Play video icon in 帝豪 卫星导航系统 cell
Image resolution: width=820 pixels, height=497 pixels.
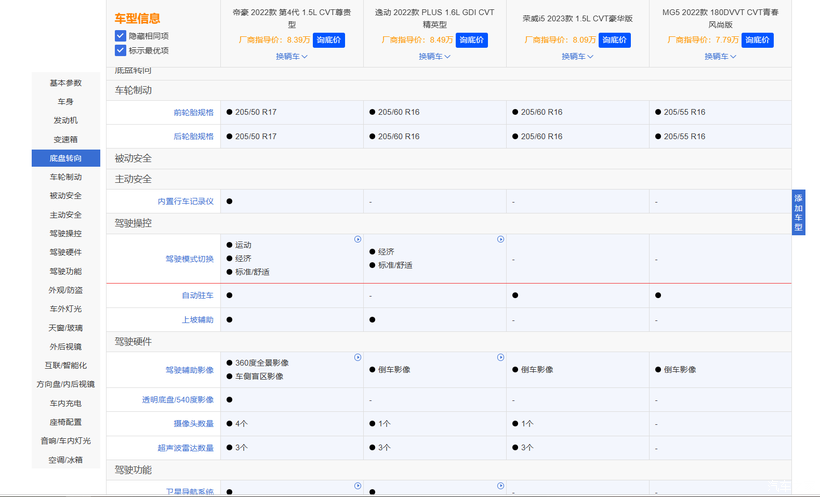point(358,485)
